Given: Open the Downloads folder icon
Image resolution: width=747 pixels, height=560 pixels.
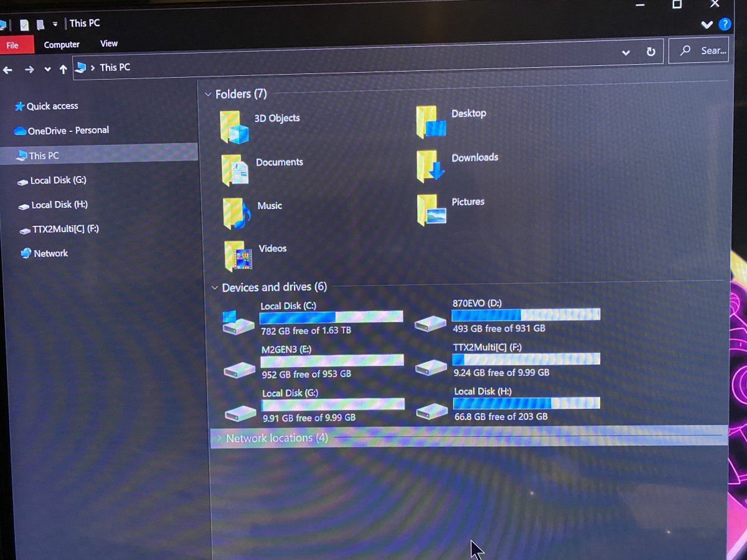Looking at the screenshot, I should [x=431, y=166].
